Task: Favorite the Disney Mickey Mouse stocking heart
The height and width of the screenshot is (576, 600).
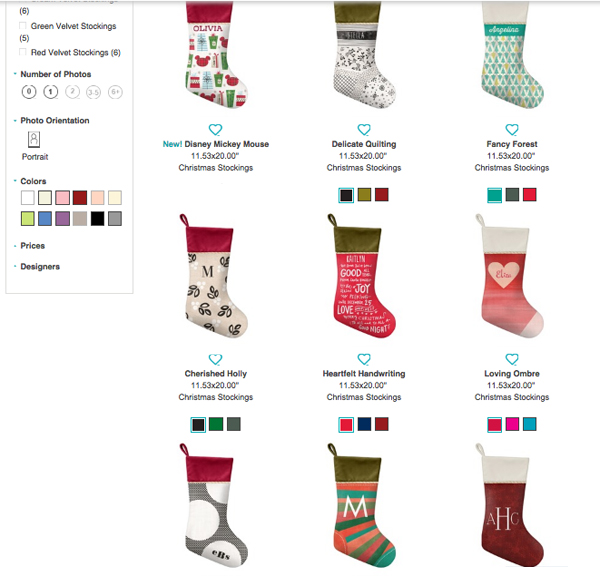Action: point(215,129)
